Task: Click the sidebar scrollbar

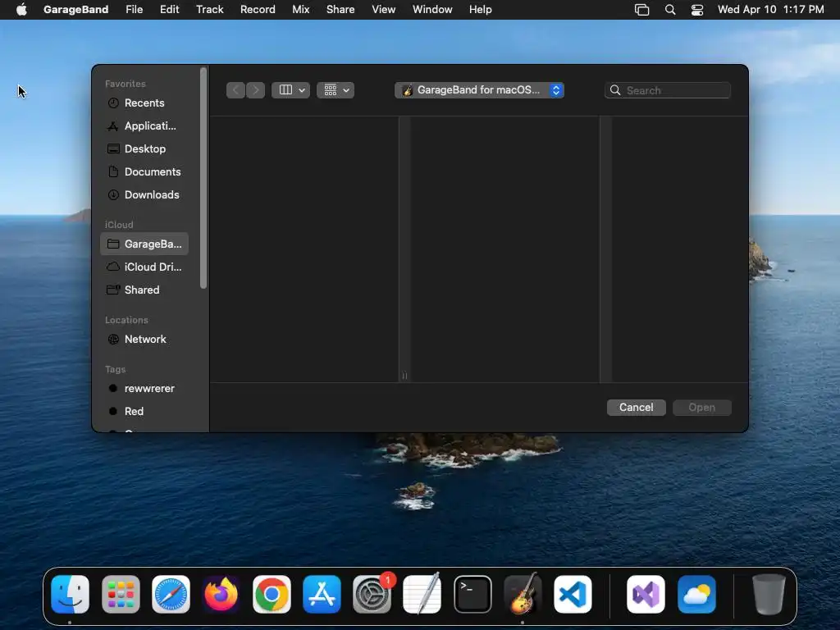Action: 203,178
